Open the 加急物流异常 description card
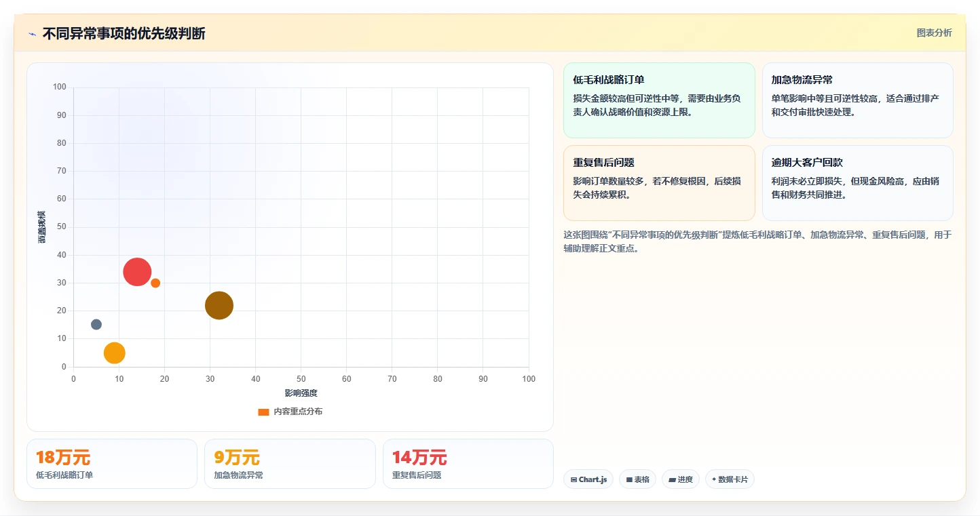Viewport: 980px width, 516px height. [x=857, y=100]
